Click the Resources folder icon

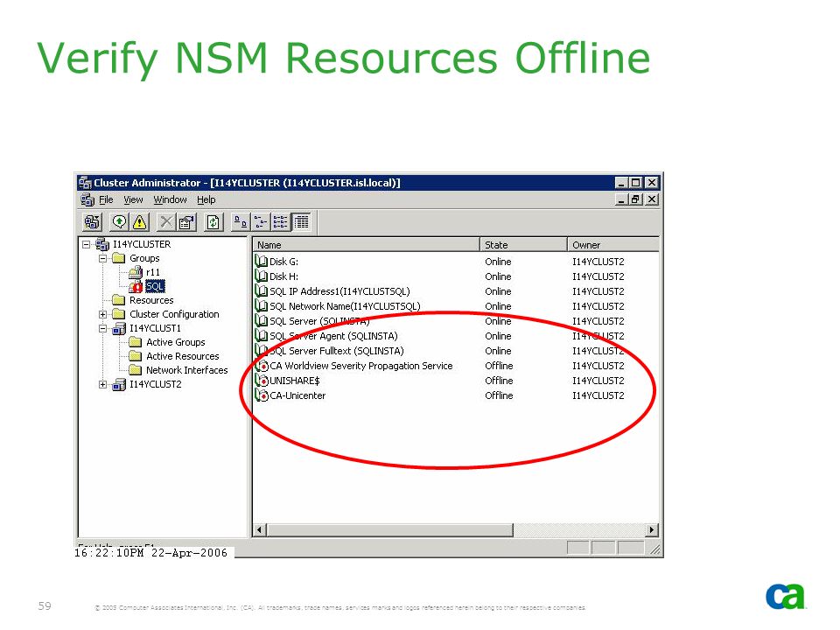tap(119, 300)
